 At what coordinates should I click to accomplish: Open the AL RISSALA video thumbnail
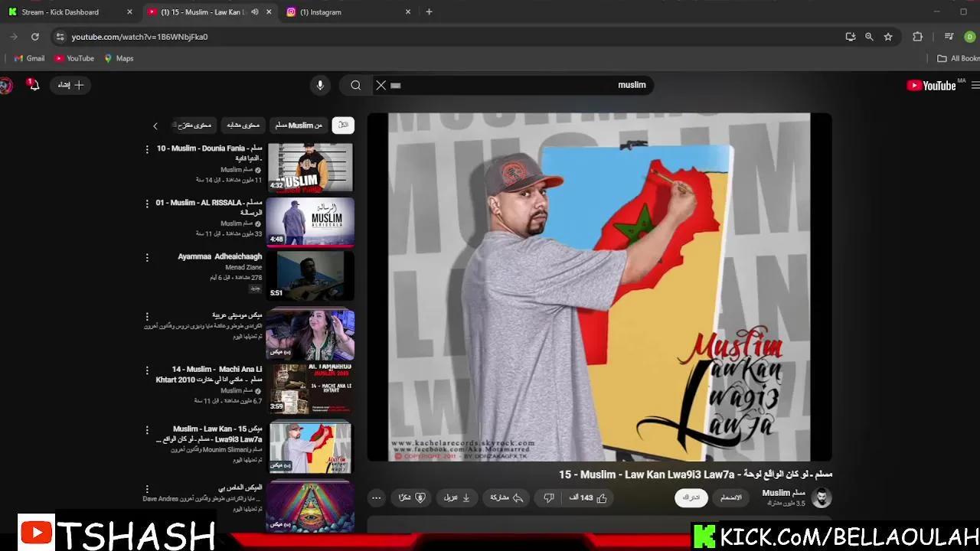point(310,221)
